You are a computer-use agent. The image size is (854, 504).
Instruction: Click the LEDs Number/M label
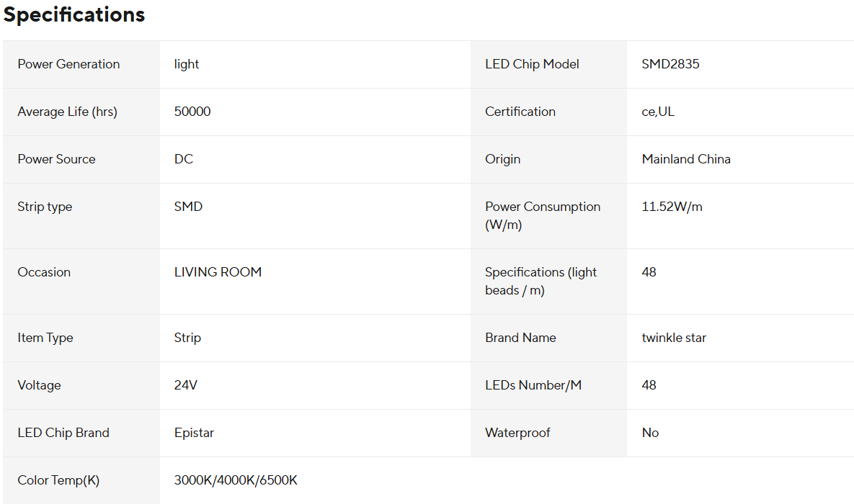point(533,385)
